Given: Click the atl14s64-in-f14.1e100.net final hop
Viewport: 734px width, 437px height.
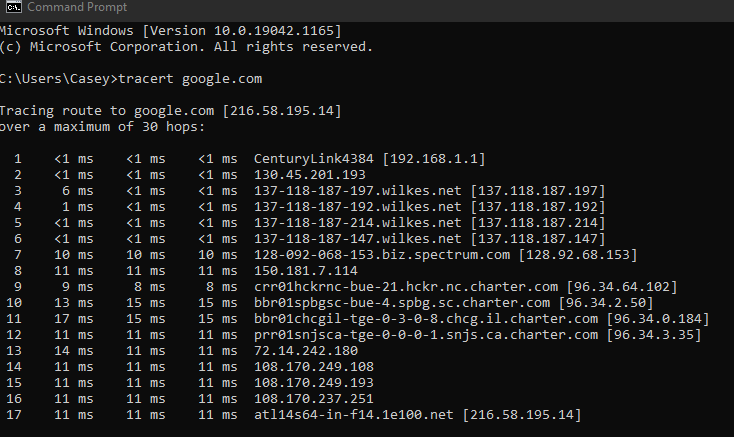Looking at the screenshot, I should pos(354,415).
